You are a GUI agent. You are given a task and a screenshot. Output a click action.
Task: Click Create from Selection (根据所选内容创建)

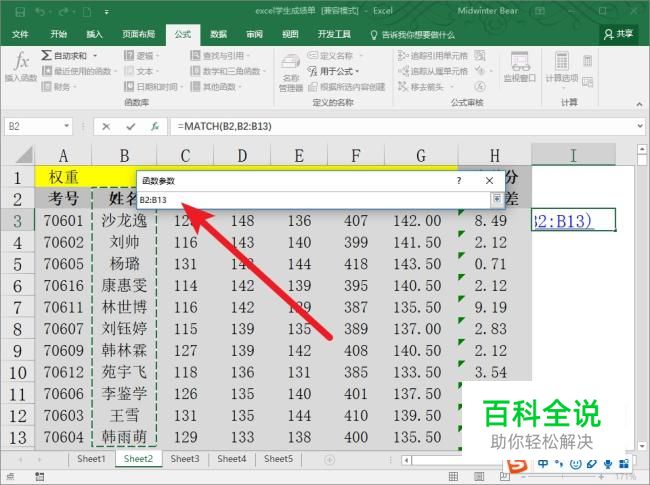click(x=347, y=87)
